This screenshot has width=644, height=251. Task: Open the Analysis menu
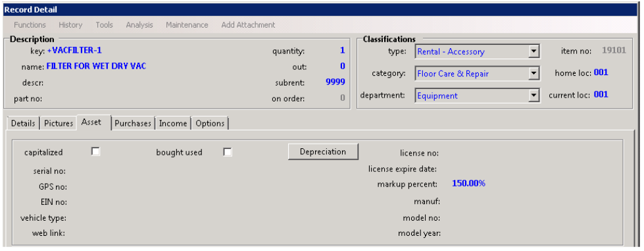click(139, 24)
